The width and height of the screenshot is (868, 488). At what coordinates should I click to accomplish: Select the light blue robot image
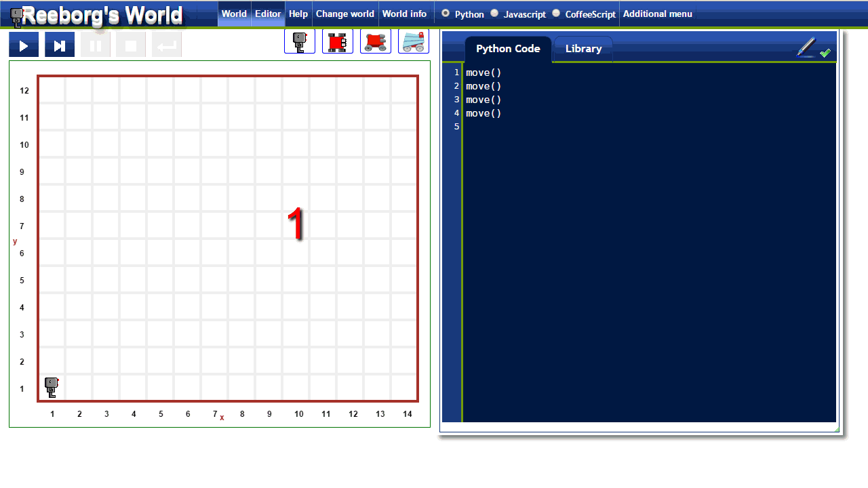click(x=414, y=41)
